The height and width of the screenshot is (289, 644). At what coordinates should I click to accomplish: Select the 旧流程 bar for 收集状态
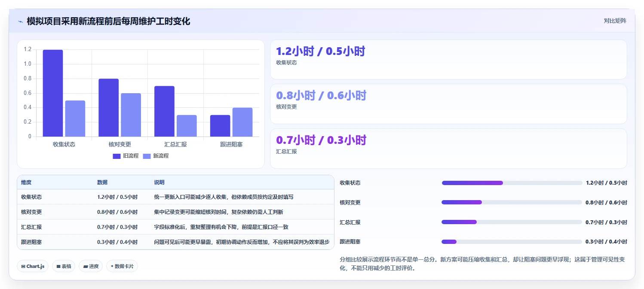coord(53,93)
